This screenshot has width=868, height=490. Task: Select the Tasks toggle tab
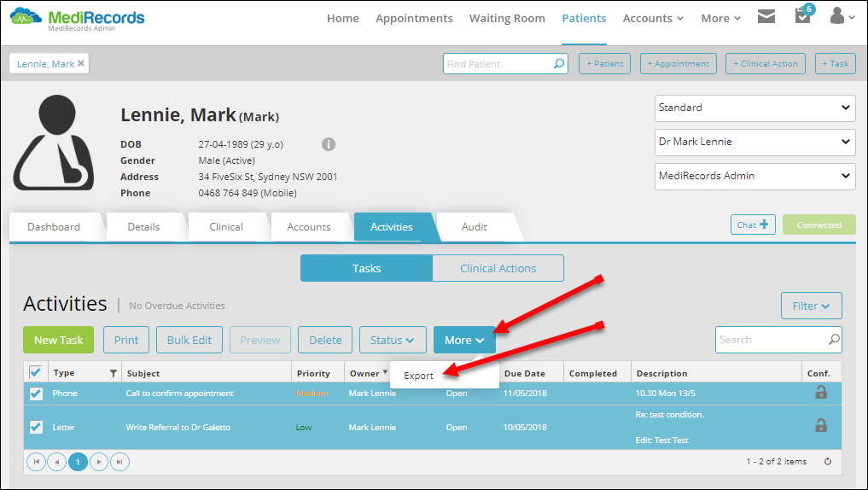pos(366,268)
